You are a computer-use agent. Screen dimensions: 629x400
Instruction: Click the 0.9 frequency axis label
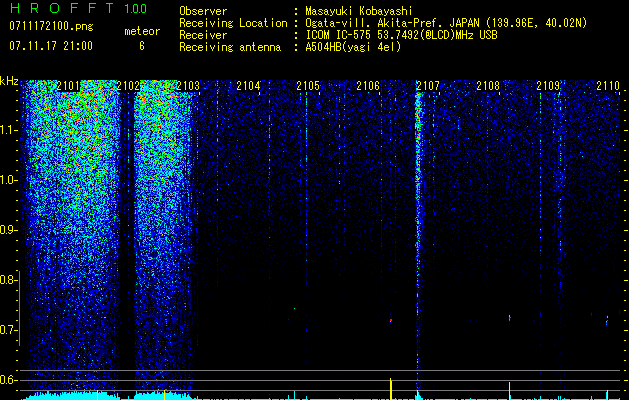pos(9,230)
